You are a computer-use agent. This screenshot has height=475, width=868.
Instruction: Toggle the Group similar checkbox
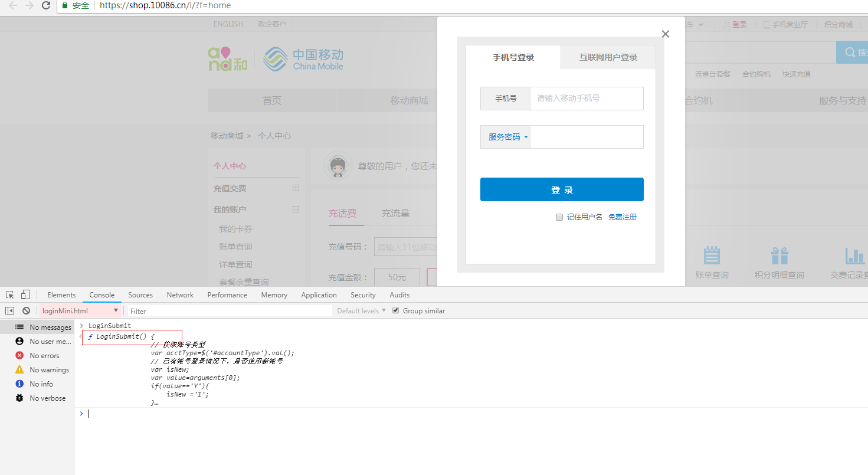coord(396,310)
